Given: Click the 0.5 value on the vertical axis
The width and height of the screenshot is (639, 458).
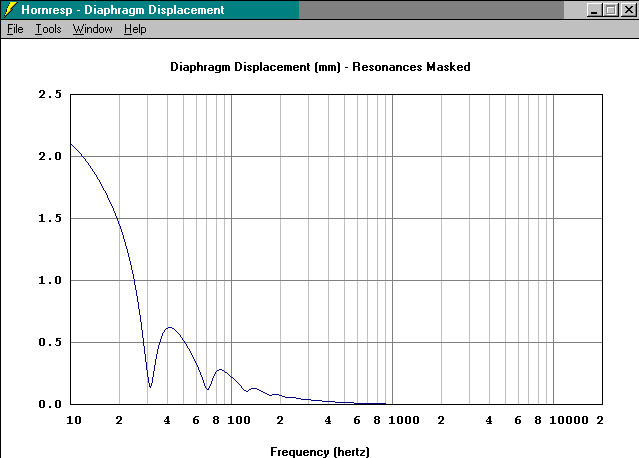Looking at the screenshot, I should point(50,342).
